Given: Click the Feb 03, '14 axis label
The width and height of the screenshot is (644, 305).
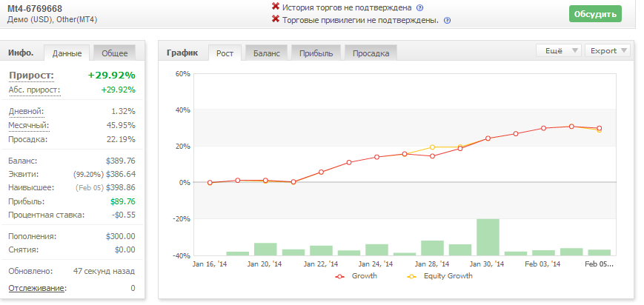Looking at the screenshot, I should tap(542, 264).
